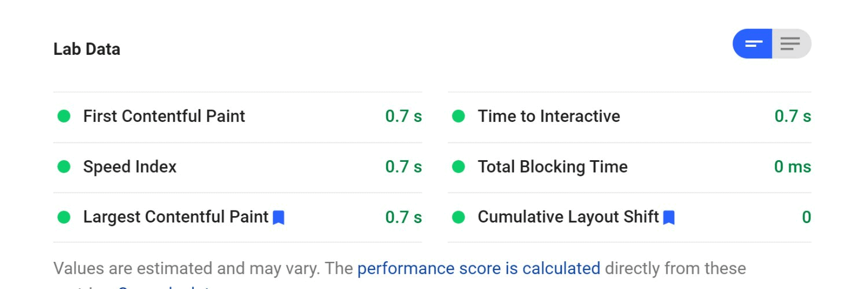
Task: Click the bookmark icon beside Cumulative Layout Shift
Action: (x=669, y=217)
